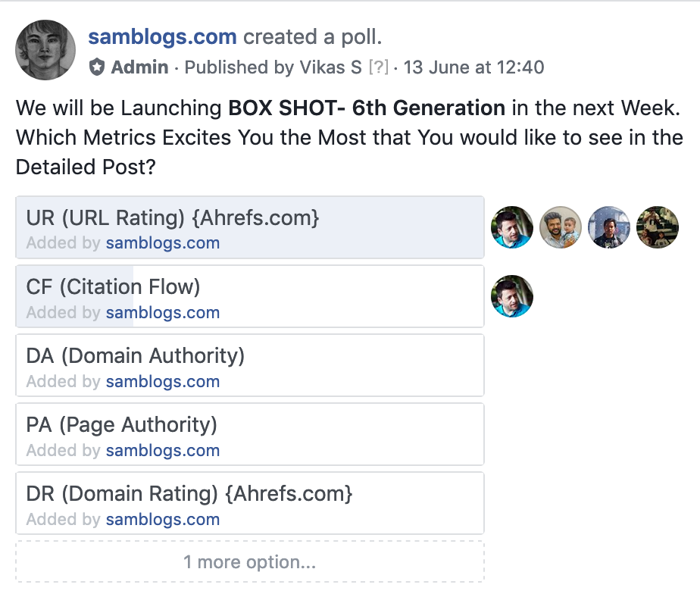This screenshot has height=594, width=700.
Task: Click the first voter avatar on UR option
Action: (x=512, y=227)
